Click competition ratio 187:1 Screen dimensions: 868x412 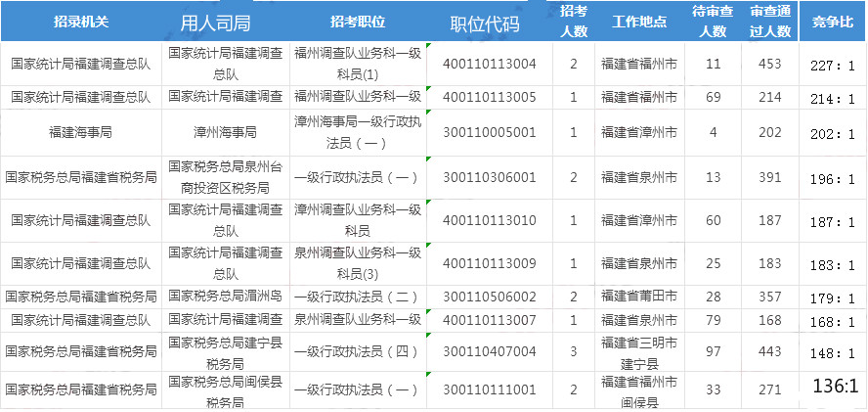[x=833, y=222]
